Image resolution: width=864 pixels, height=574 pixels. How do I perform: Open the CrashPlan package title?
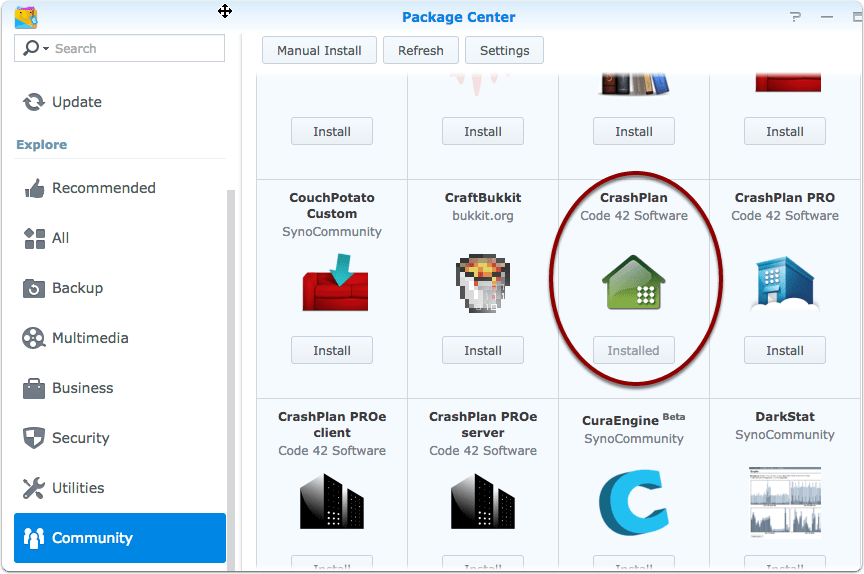point(634,197)
